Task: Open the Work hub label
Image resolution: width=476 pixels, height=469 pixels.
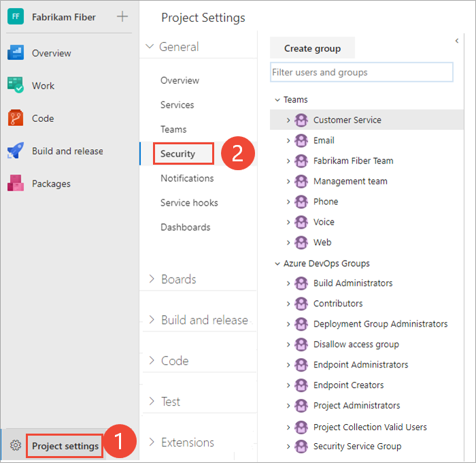Action: tap(43, 85)
